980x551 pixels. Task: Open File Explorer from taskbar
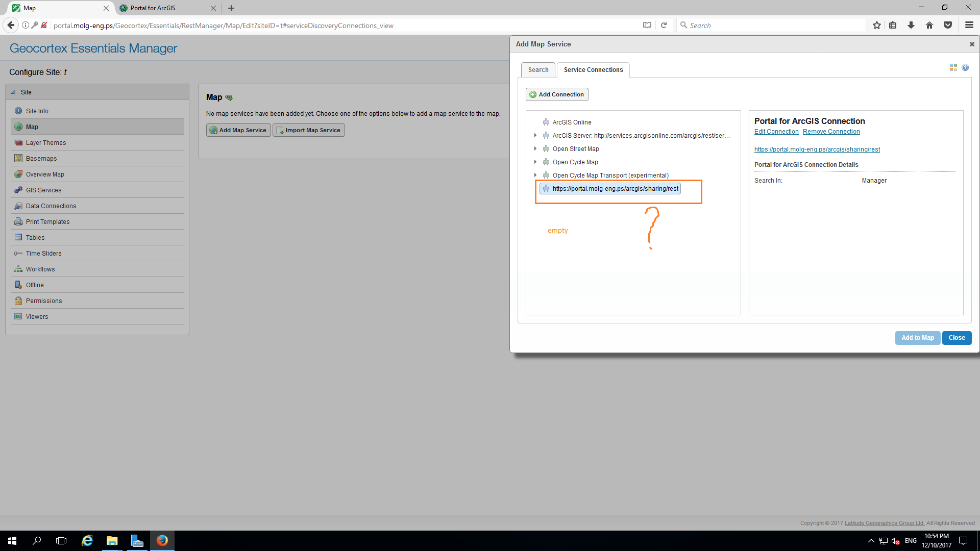[x=112, y=541]
